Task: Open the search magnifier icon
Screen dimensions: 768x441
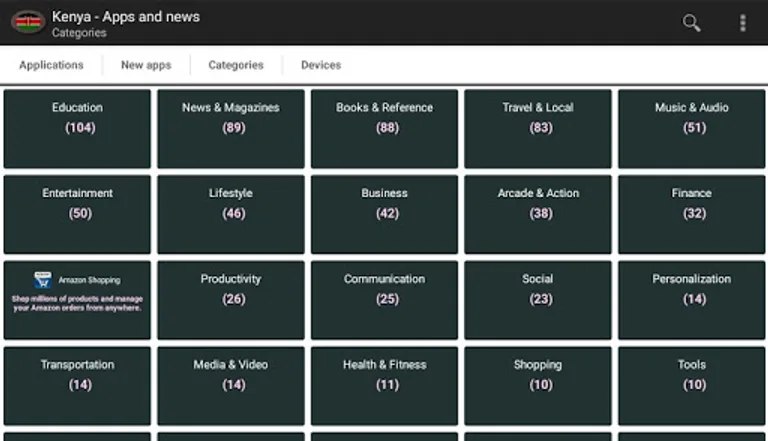Action: click(691, 23)
